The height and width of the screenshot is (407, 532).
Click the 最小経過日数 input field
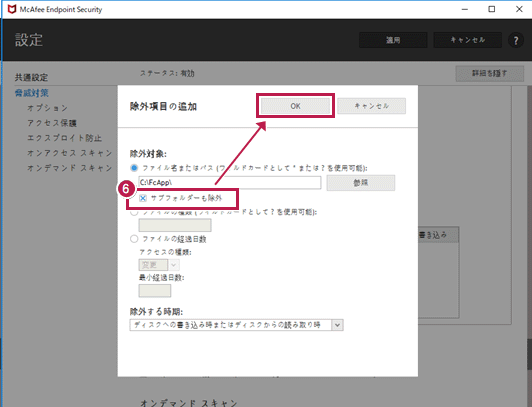pos(155,291)
